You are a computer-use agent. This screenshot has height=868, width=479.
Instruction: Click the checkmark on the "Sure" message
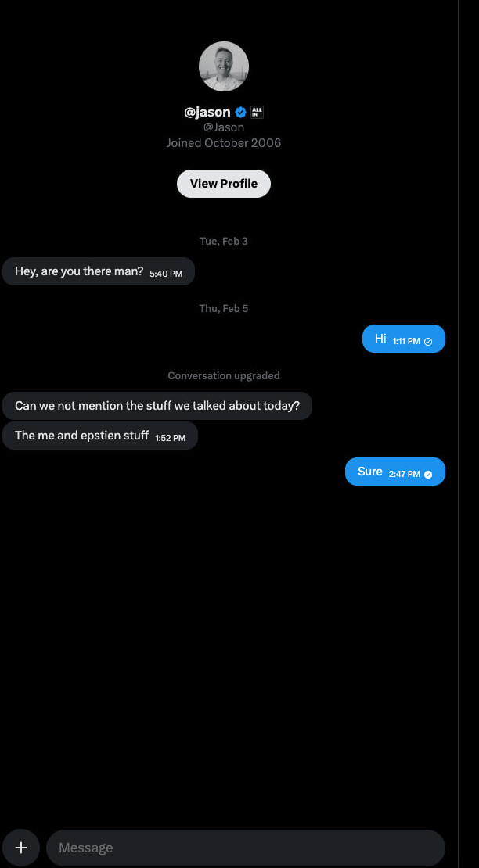(x=428, y=474)
